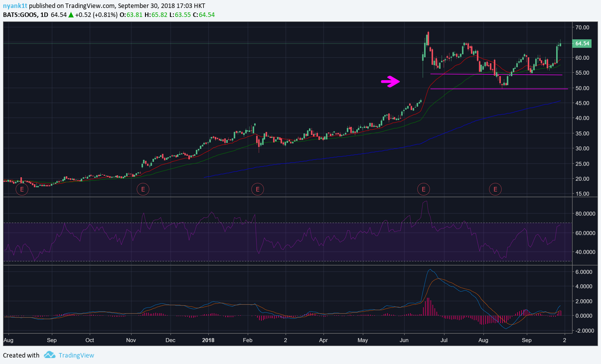Image resolution: width=601 pixels, height=364 pixels.
Task: Click the 15.00 price axis label
Action: pyautogui.click(x=583, y=194)
